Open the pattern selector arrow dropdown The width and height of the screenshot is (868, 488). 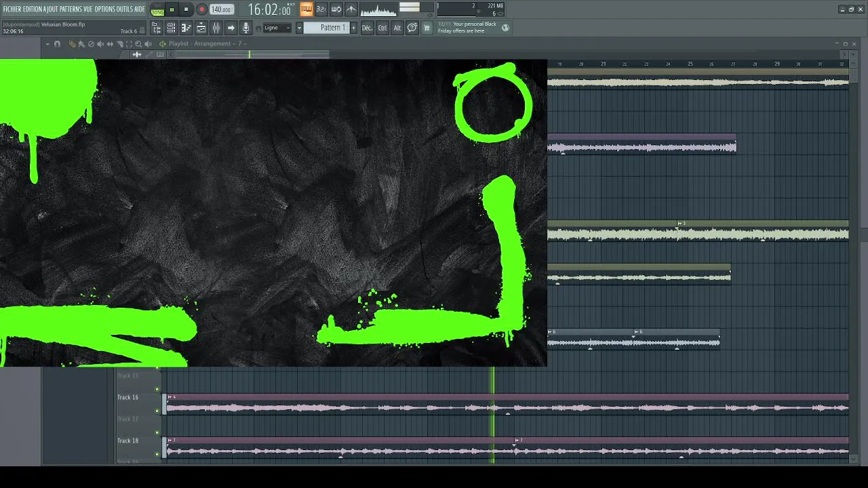click(x=299, y=28)
